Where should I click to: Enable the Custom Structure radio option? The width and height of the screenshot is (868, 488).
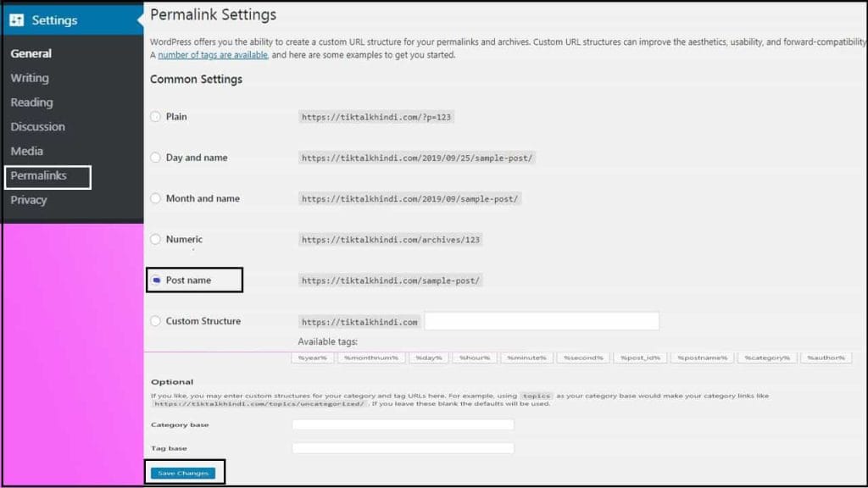coord(155,321)
